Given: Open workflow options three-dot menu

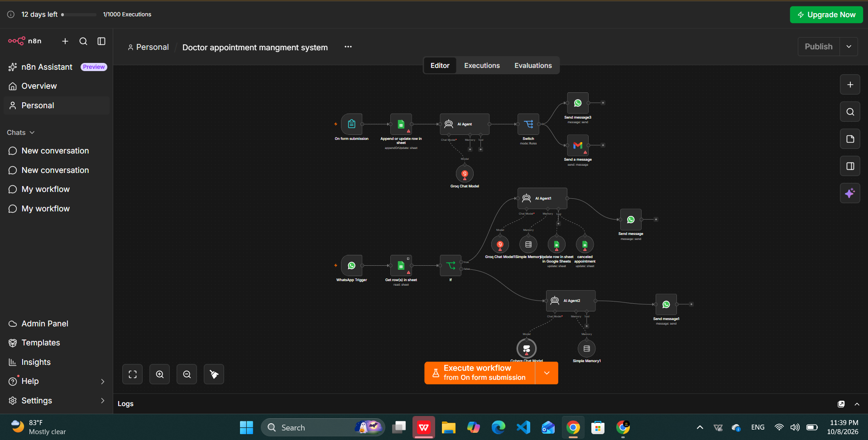Looking at the screenshot, I should coord(348,47).
